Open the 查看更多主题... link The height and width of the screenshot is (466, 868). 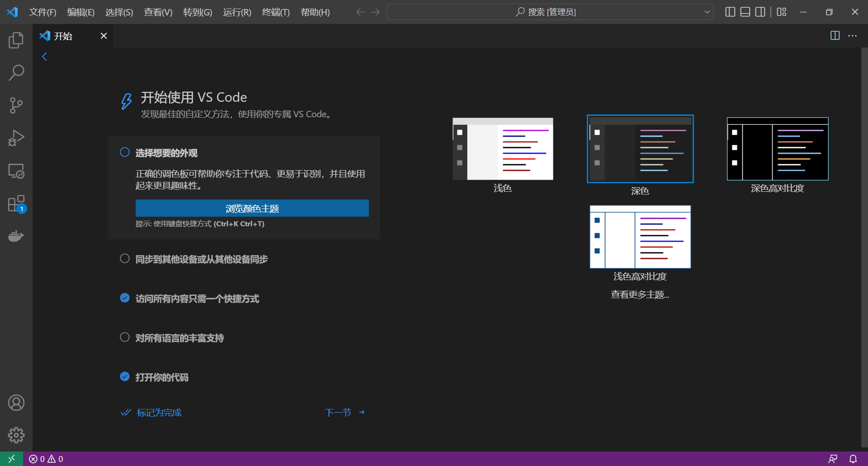640,295
